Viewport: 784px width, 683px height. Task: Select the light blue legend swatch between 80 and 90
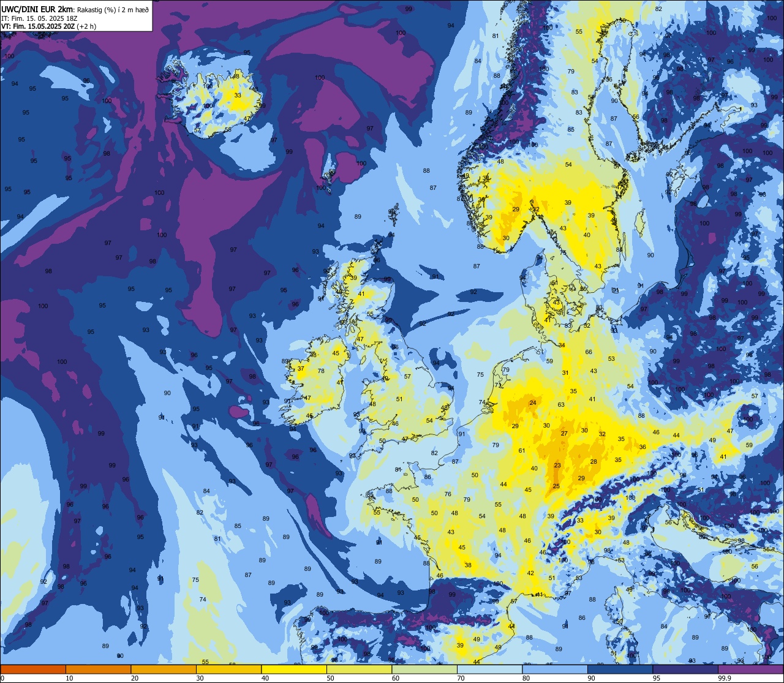click(555, 670)
